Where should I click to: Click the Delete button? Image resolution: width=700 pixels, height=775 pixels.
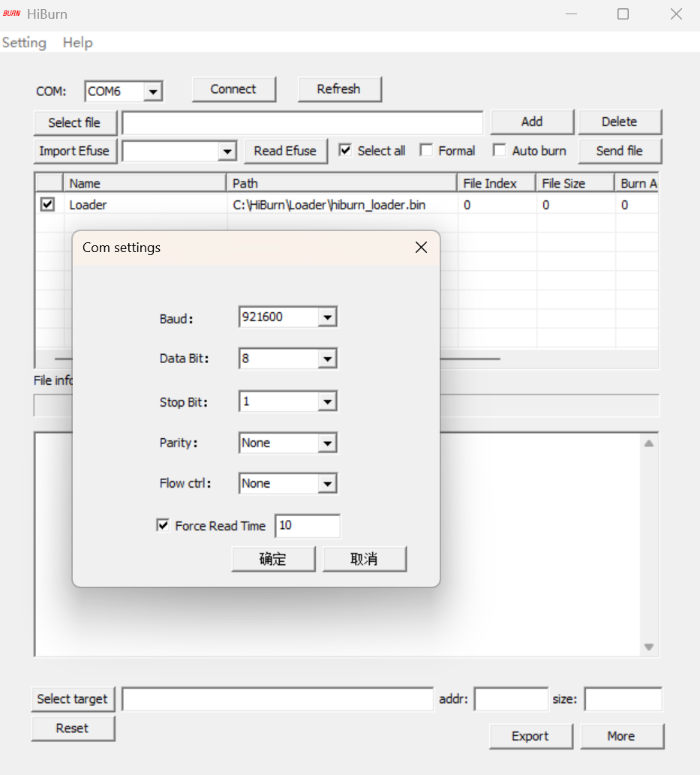(620, 122)
